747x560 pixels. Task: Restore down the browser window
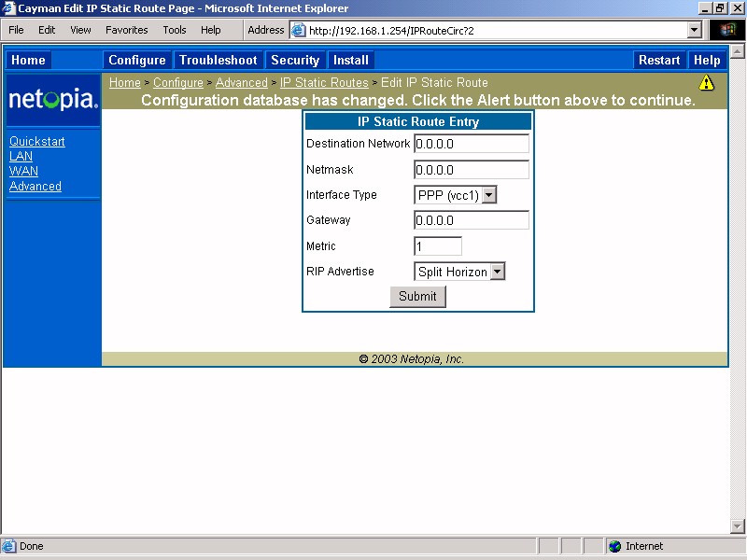coord(720,8)
